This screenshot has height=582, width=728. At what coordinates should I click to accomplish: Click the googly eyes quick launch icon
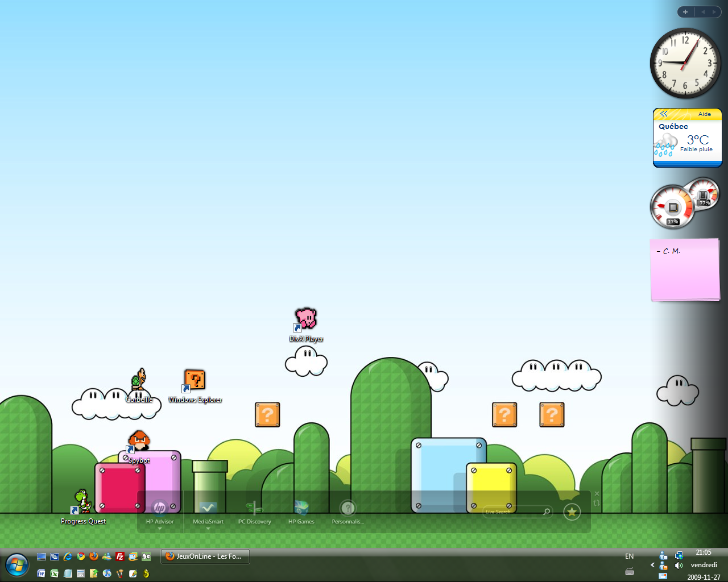(146, 556)
